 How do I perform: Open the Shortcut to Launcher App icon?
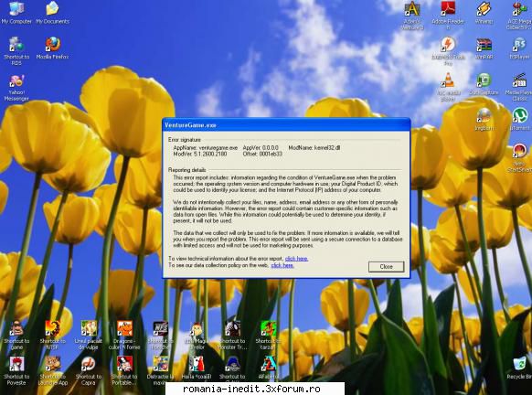point(52,370)
